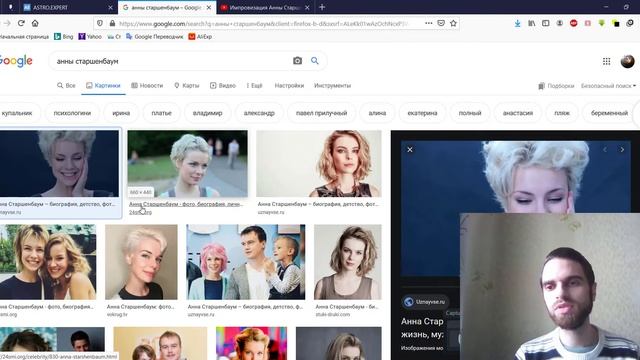Open Google Переводчик bookmark

point(155,37)
